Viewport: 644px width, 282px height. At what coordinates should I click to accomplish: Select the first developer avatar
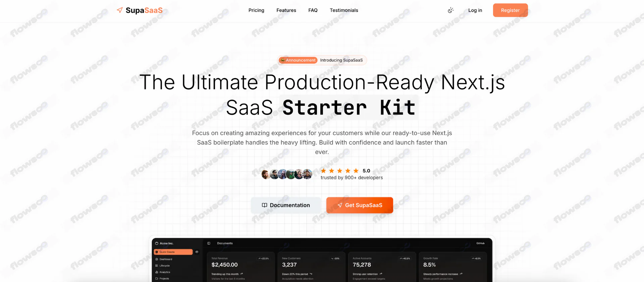[266, 174]
